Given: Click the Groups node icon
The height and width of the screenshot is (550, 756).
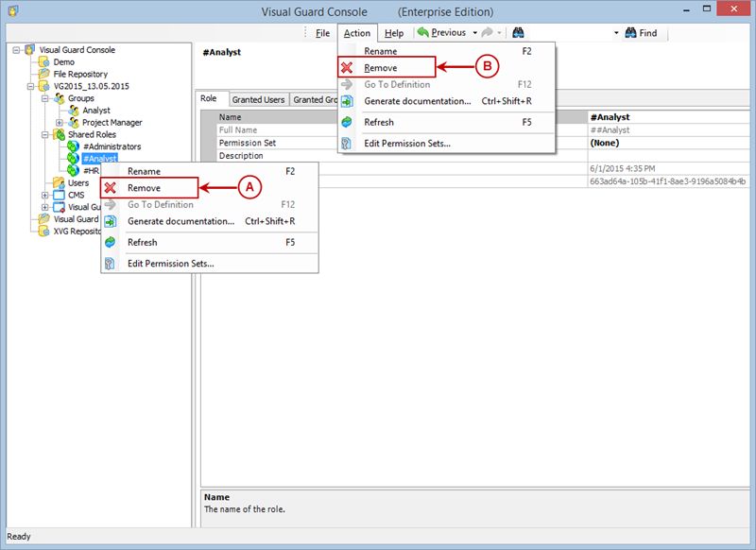Looking at the screenshot, I should tap(60, 98).
